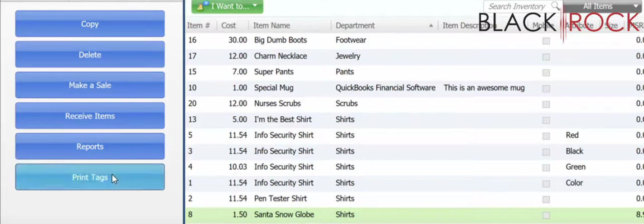Toggle Mobile checkbox for Big Dumb Boots

[x=546, y=41]
